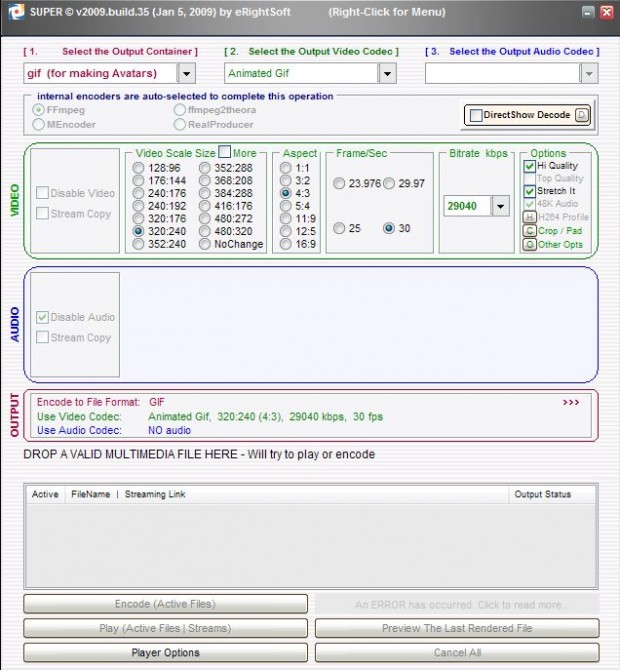
Task: Toggle the 48K Audio checkbox
Action: (529, 204)
